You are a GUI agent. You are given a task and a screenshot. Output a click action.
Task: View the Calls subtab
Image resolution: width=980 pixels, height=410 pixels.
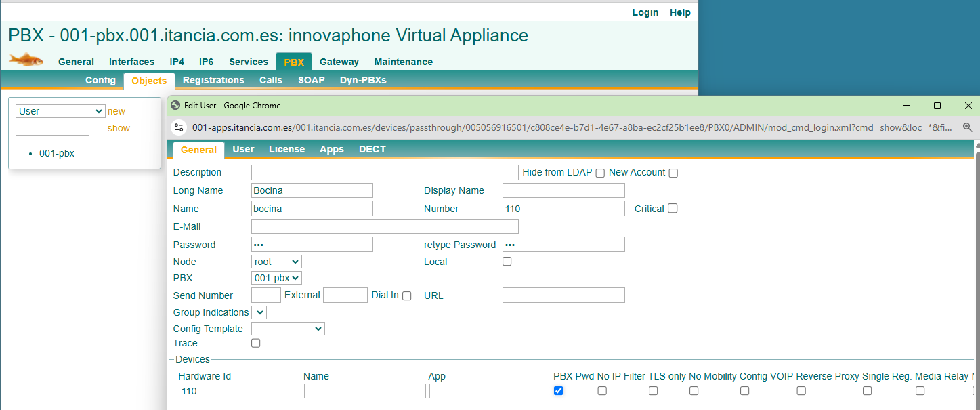coord(271,80)
